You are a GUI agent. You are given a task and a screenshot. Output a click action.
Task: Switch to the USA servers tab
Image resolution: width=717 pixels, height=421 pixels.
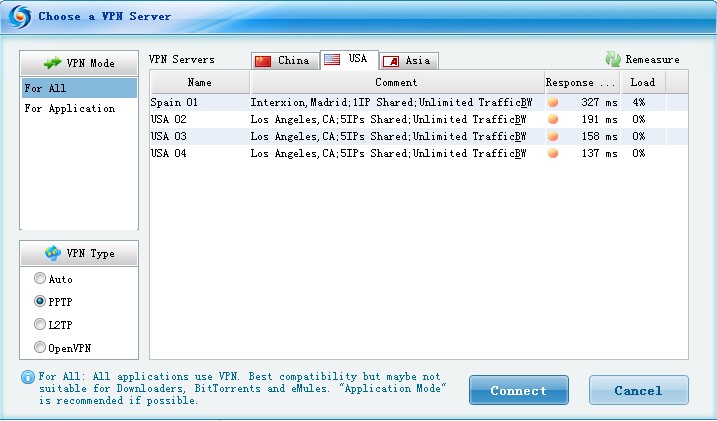[x=349, y=59]
